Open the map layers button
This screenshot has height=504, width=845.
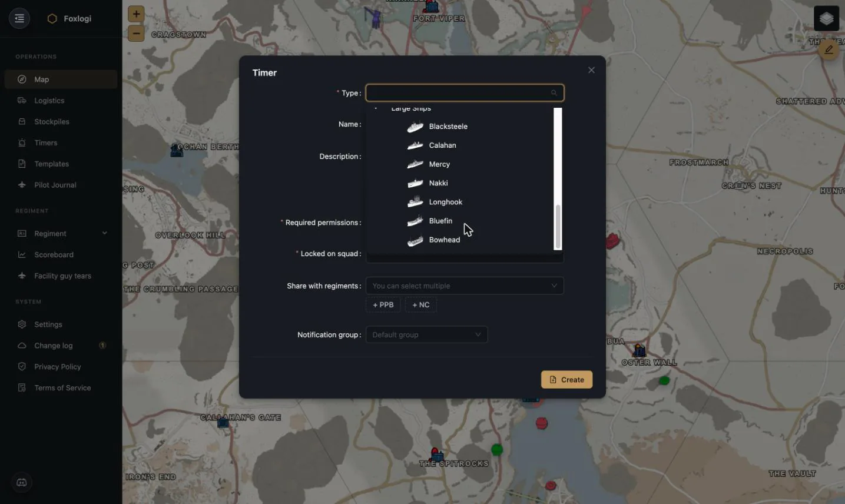[x=826, y=18]
